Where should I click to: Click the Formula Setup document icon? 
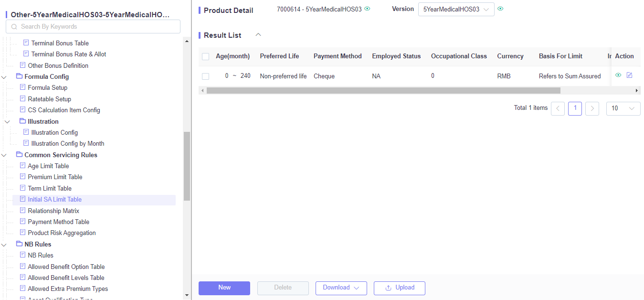[22, 87]
